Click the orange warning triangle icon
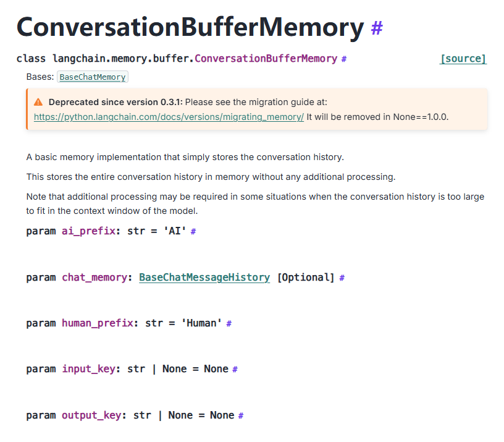The width and height of the screenshot is (504, 442). 38,102
